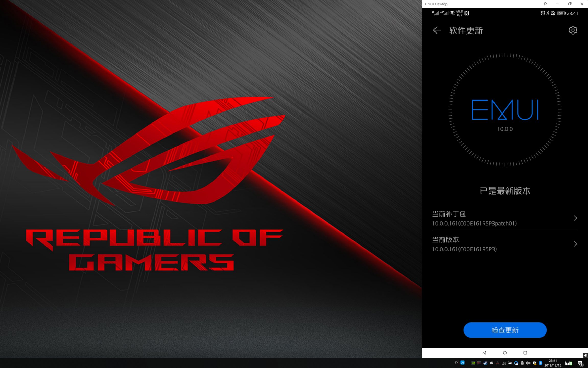Open the Windows Bluetooth tray icon
The width and height of the screenshot is (588, 368).
(540, 363)
